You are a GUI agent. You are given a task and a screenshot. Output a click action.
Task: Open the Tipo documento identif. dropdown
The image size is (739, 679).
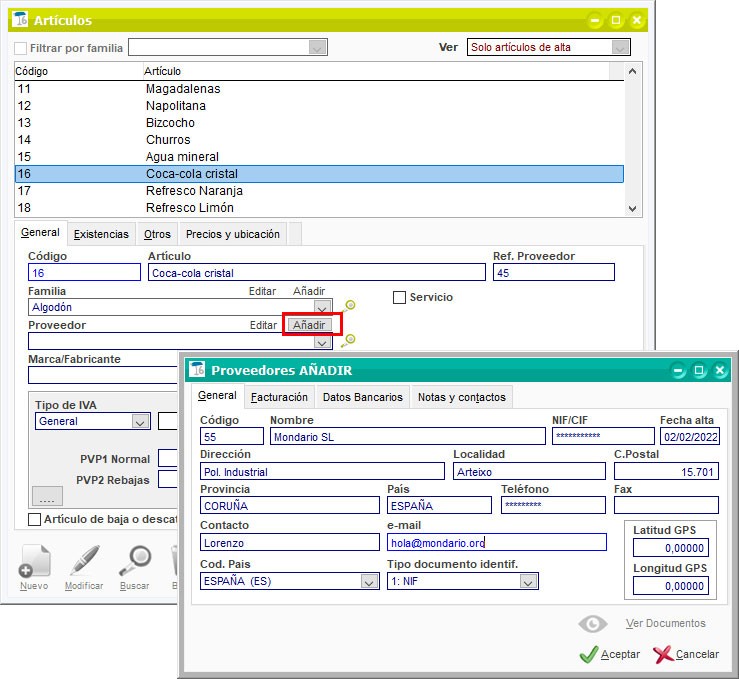click(x=528, y=582)
